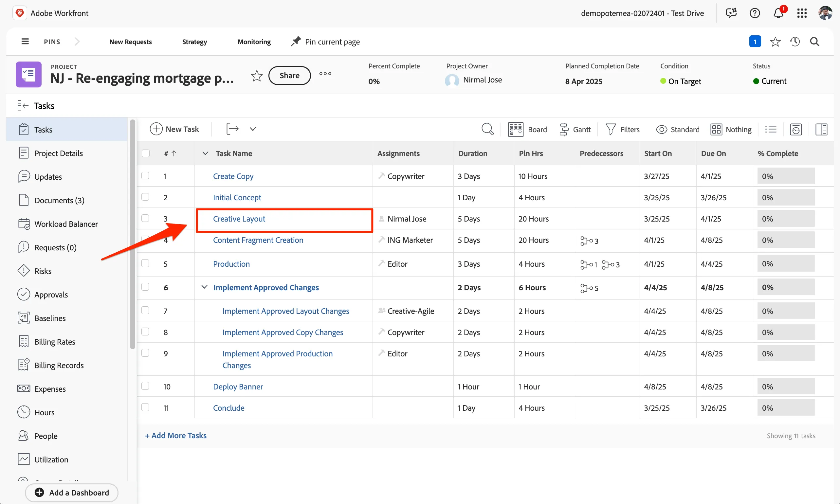Click Creative Layout percent complete bar
The image size is (840, 504).
(x=786, y=219)
